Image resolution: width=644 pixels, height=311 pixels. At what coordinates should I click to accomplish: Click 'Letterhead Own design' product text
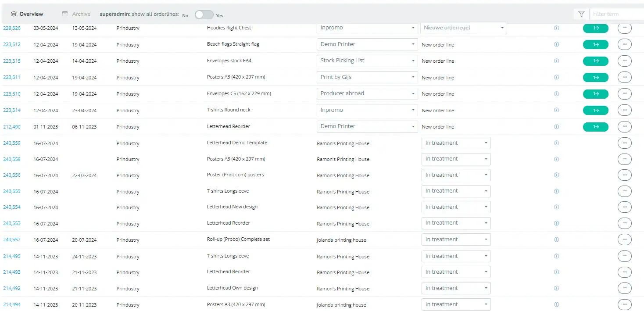pyautogui.click(x=233, y=288)
